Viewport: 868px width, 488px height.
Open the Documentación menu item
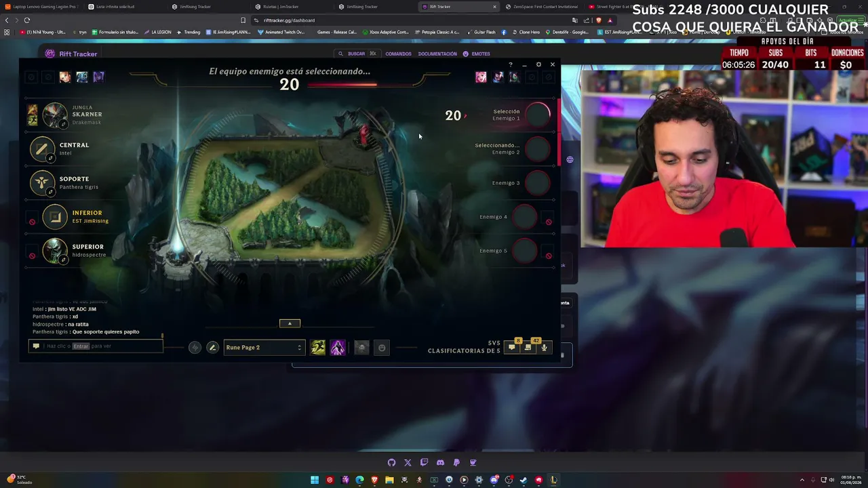pos(437,54)
